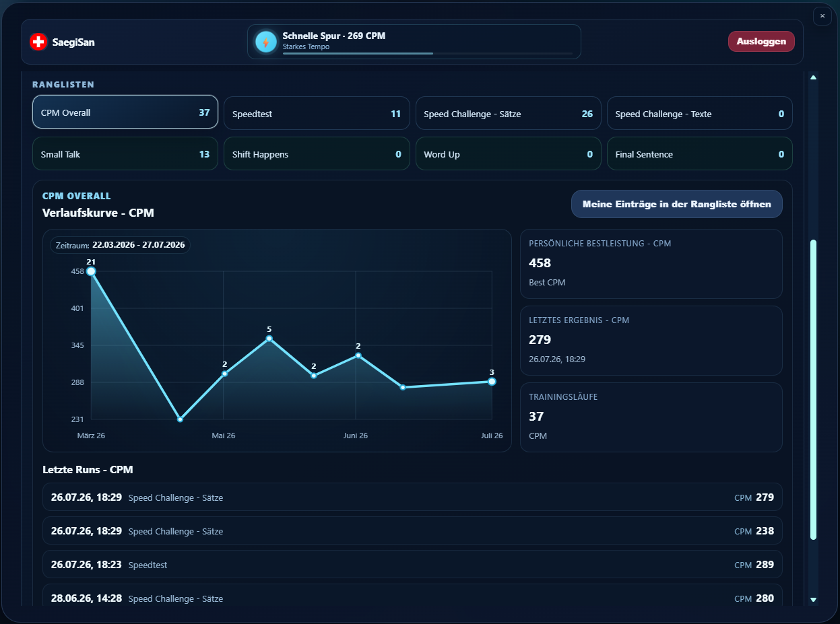Click the Trainingsläufe value 37
This screenshot has width=840, height=624.
[536, 416]
